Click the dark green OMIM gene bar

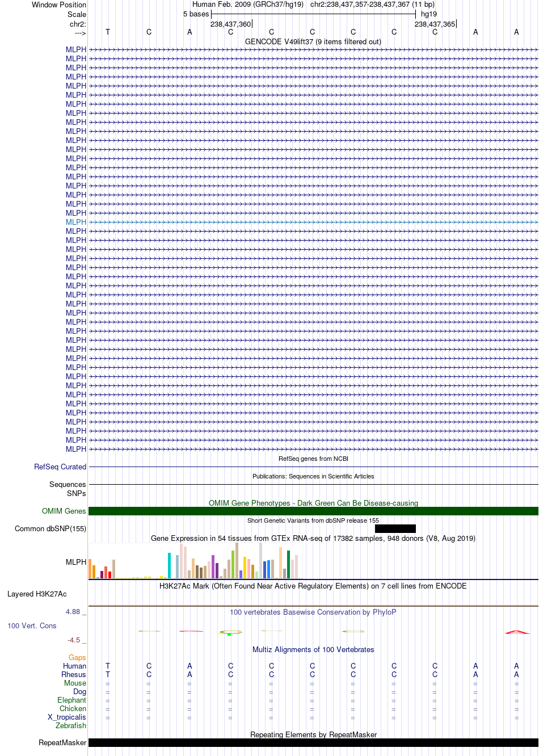click(313, 511)
